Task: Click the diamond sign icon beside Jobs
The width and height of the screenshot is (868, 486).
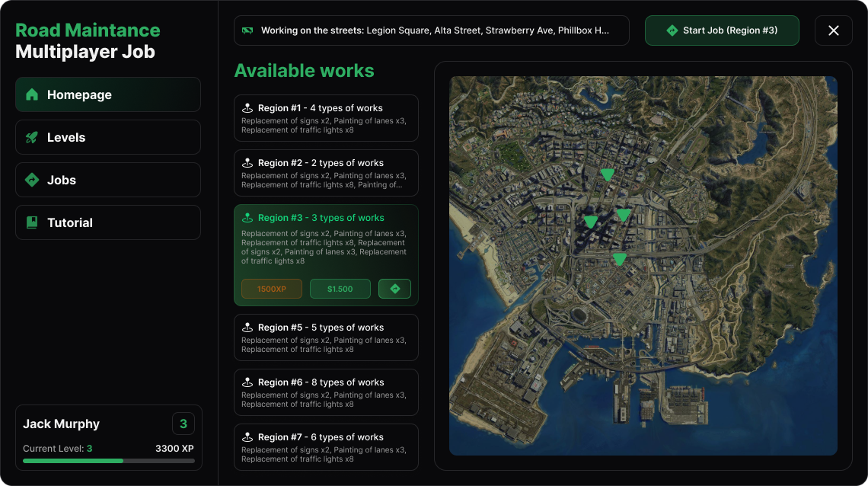Action: [32, 180]
